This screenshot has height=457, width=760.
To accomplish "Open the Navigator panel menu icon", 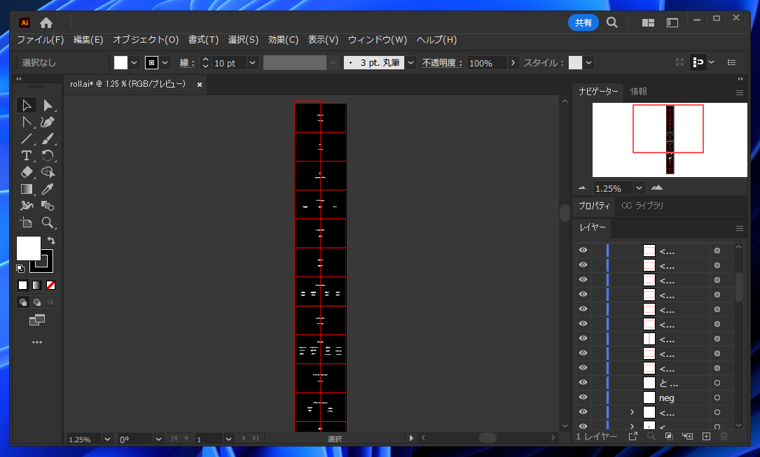I will point(739,93).
